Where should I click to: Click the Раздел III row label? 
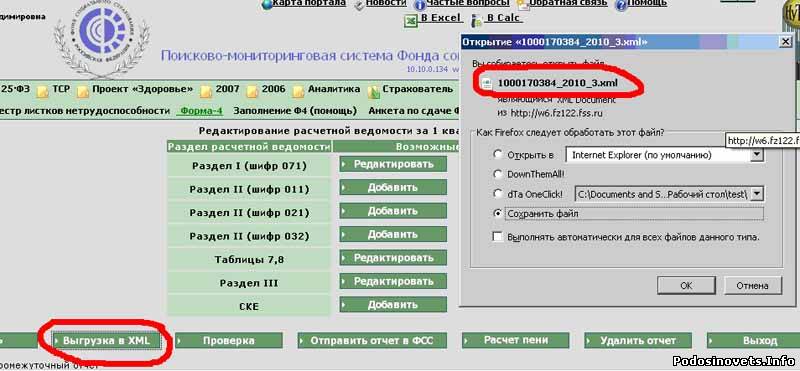click(x=249, y=283)
